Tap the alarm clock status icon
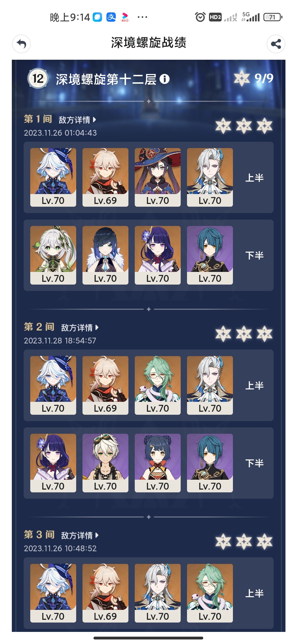 pyautogui.click(x=200, y=17)
